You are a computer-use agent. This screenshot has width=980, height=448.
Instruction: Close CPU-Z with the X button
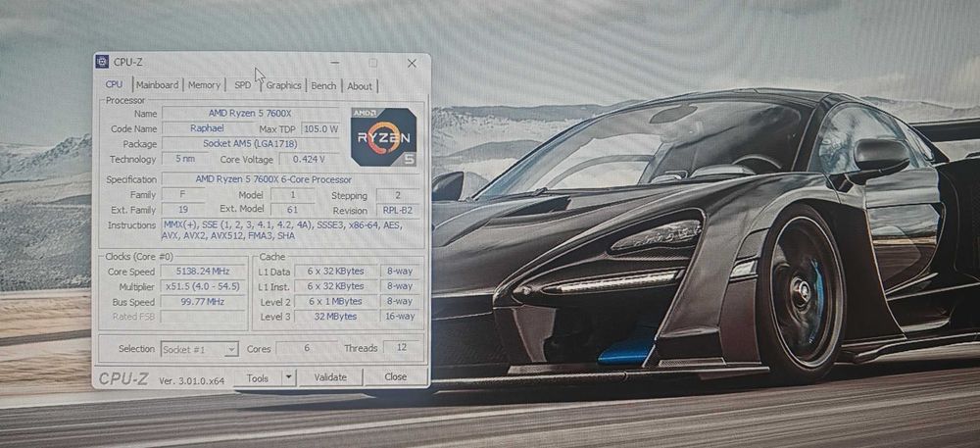(x=412, y=63)
